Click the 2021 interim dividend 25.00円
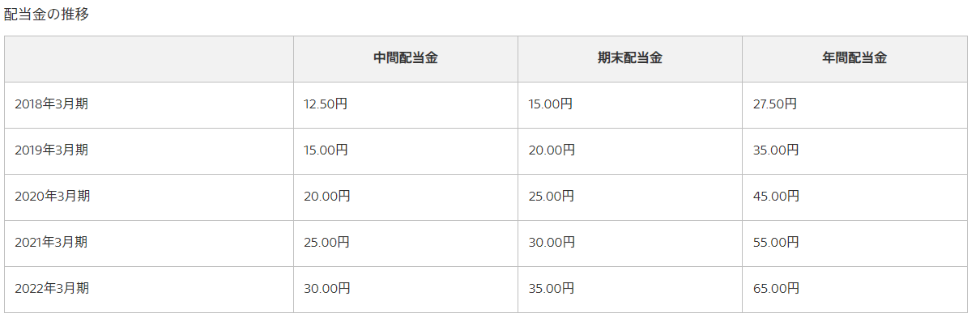 pyautogui.click(x=327, y=243)
